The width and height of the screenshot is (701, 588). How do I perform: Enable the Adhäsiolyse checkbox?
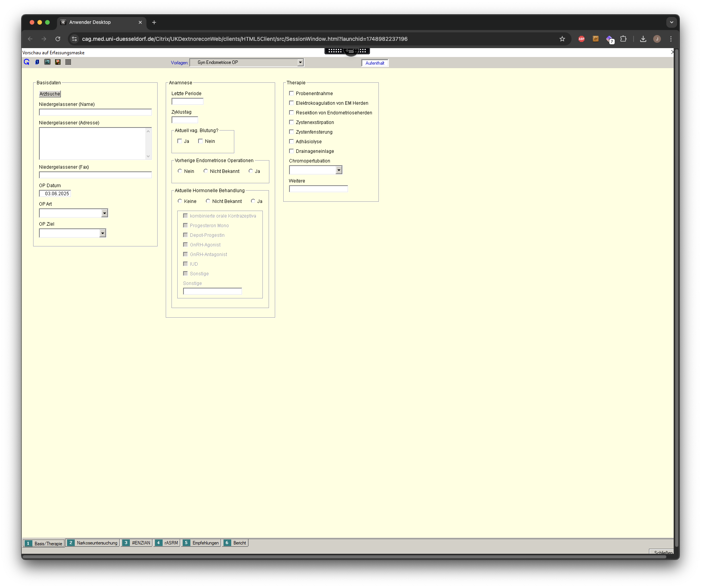pos(292,141)
